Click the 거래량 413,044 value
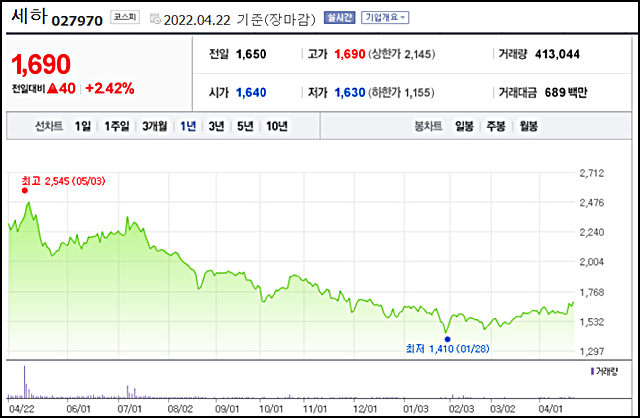This screenshot has width=640, height=418. (557, 54)
